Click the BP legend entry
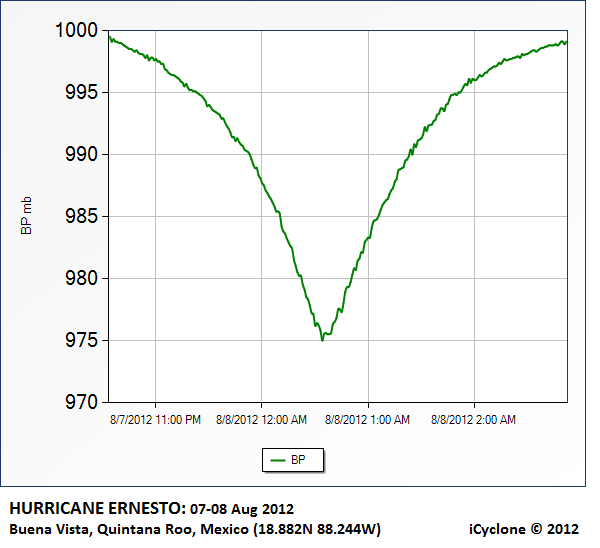Image resolution: width=600 pixels, height=548 pixels. 293,460
